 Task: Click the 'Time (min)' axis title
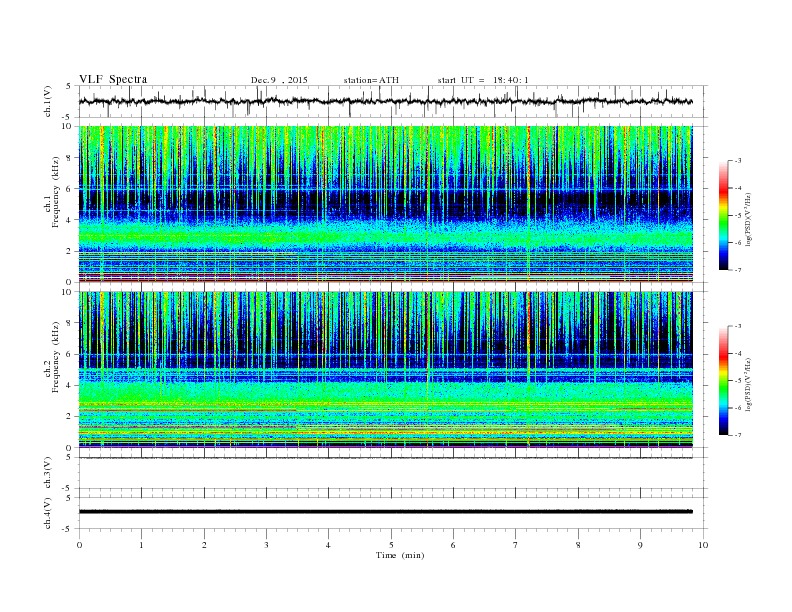[400, 555]
